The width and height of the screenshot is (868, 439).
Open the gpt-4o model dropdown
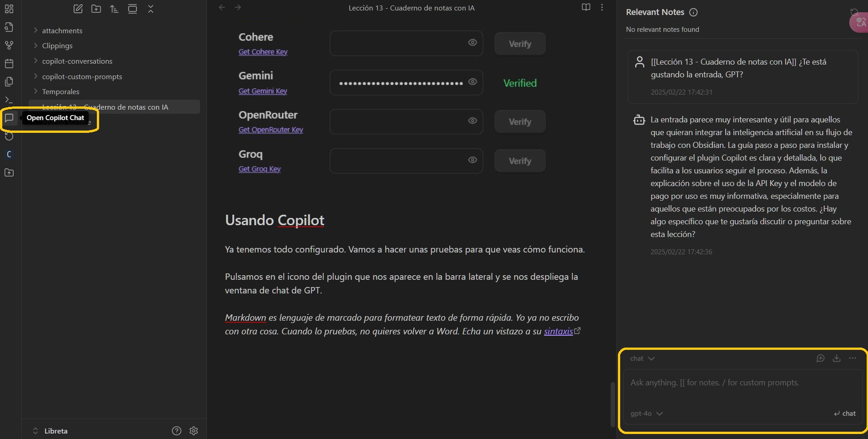(x=647, y=414)
